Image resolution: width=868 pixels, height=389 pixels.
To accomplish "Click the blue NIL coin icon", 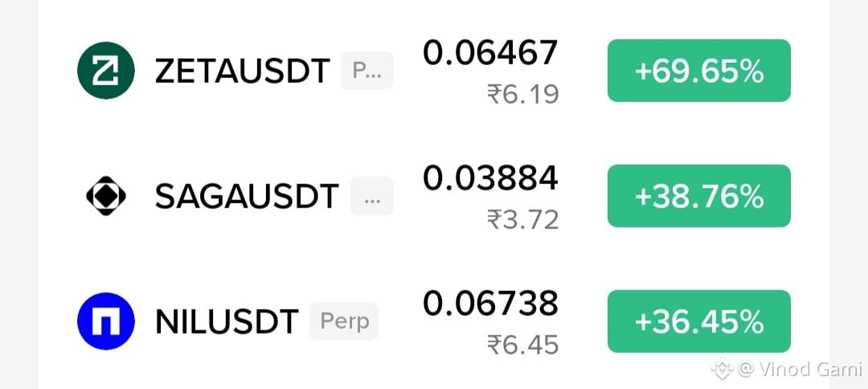I will pyautogui.click(x=106, y=321).
